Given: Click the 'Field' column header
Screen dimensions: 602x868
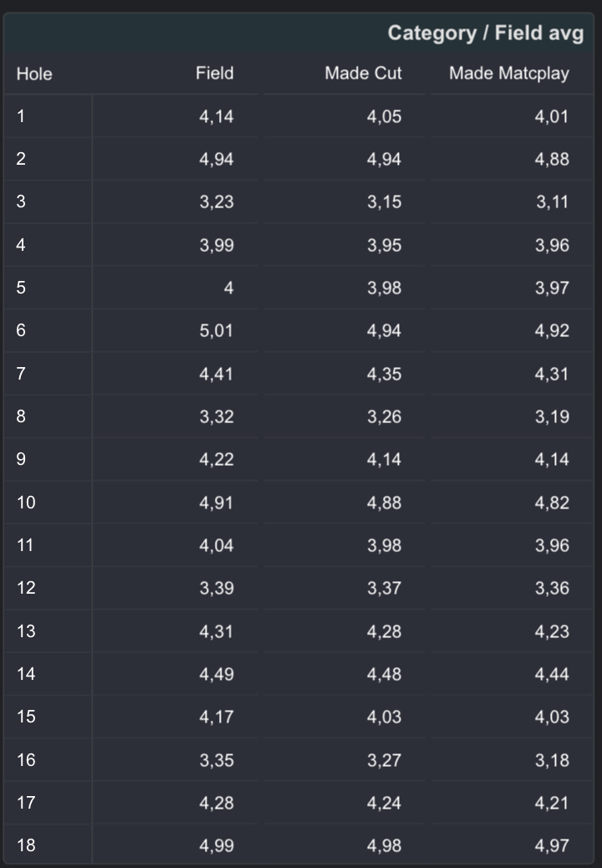Looking at the screenshot, I should click(214, 73).
